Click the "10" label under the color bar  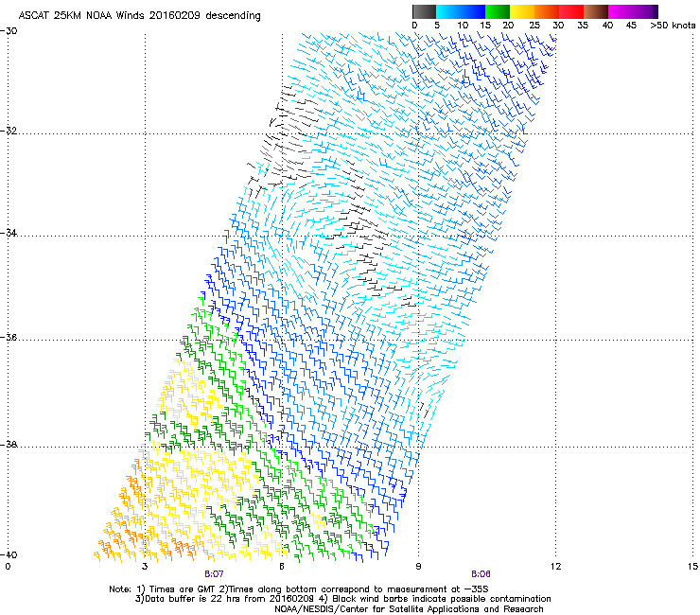coord(463,26)
